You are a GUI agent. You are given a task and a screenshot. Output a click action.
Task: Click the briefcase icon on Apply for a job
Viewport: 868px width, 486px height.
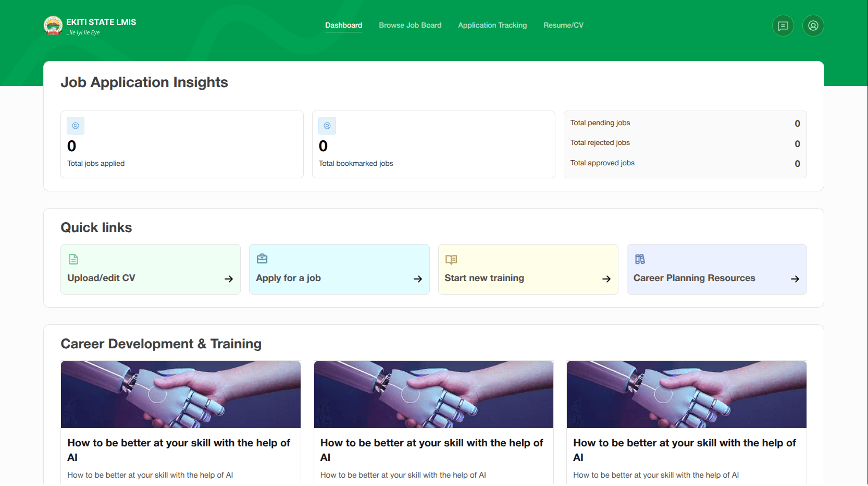tap(262, 259)
